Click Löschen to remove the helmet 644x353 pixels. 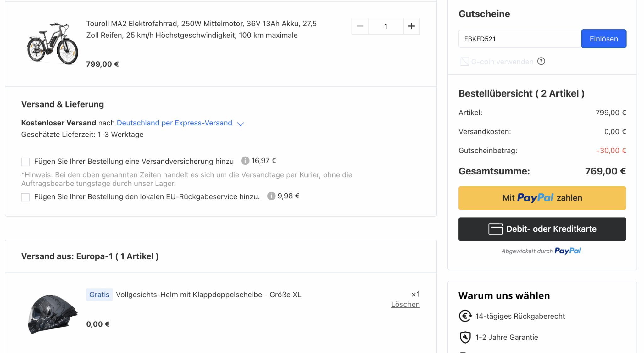pyautogui.click(x=405, y=304)
